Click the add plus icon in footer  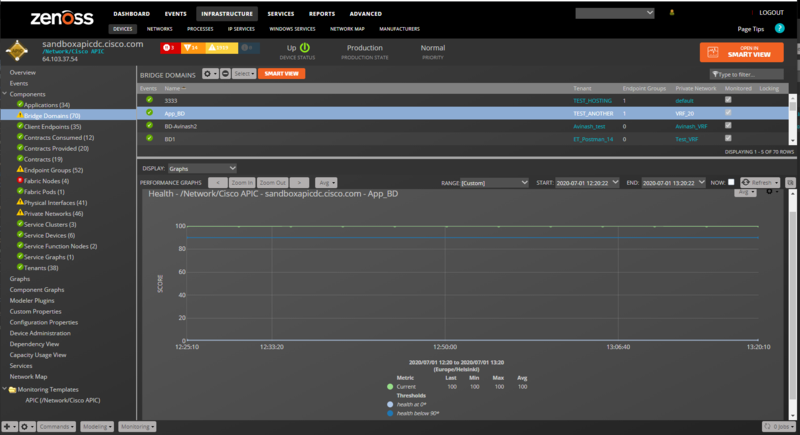click(9, 426)
